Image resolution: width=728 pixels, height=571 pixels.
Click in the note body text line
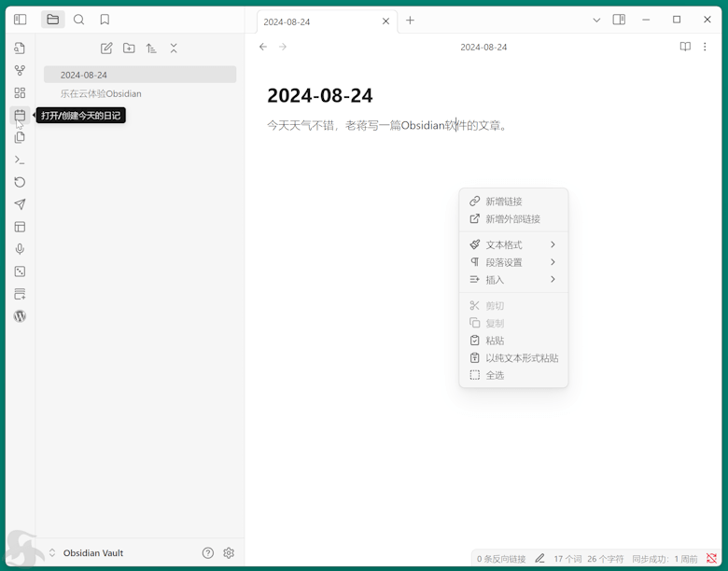[x=387, y=125]
